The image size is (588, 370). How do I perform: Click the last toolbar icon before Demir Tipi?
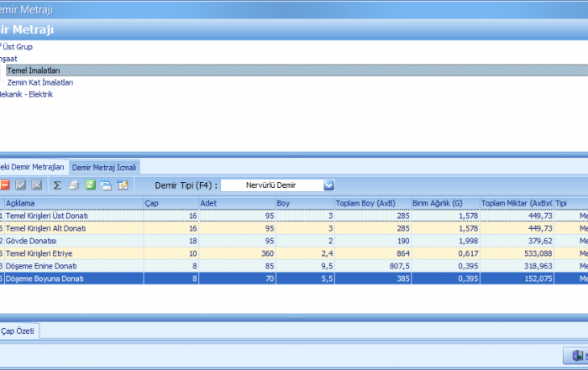[x=123, y=185]
